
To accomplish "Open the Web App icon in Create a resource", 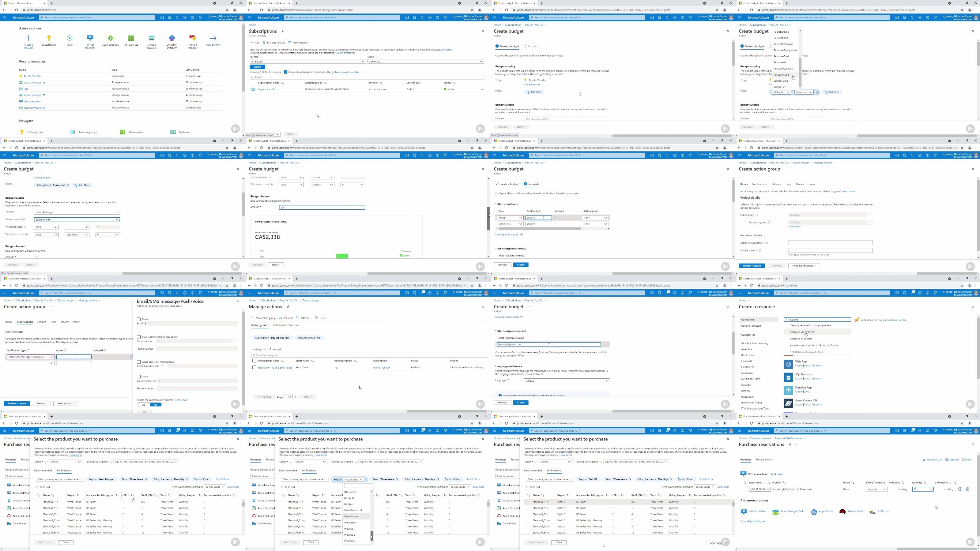I will tap(788, 364).
